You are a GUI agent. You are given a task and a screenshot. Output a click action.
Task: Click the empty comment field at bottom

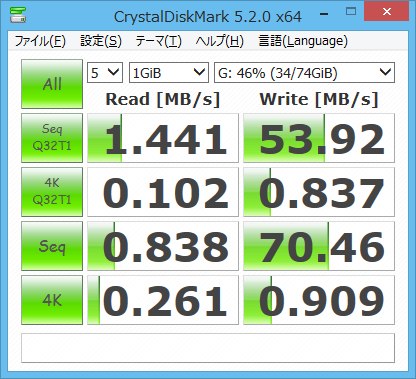pyautogui.click(x=208, y=348)
